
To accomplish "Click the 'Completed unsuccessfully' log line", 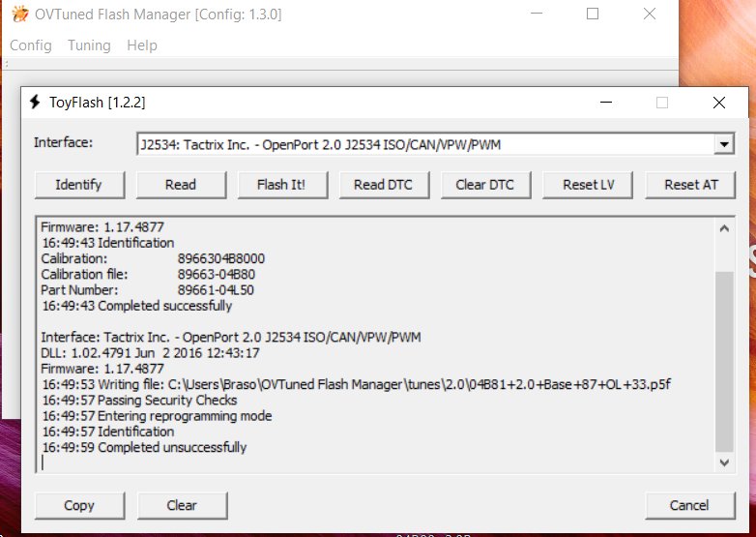I will [x=145, y=447].
